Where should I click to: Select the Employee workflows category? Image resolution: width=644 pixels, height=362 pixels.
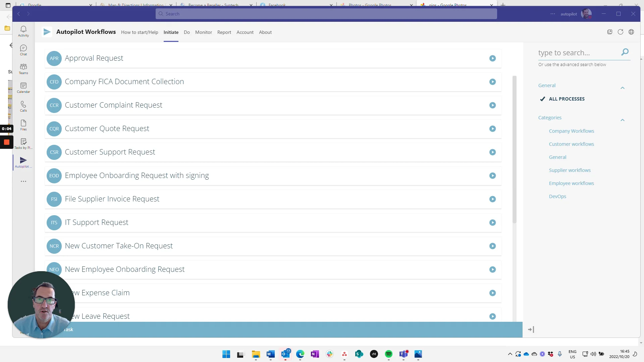point(571,183)
